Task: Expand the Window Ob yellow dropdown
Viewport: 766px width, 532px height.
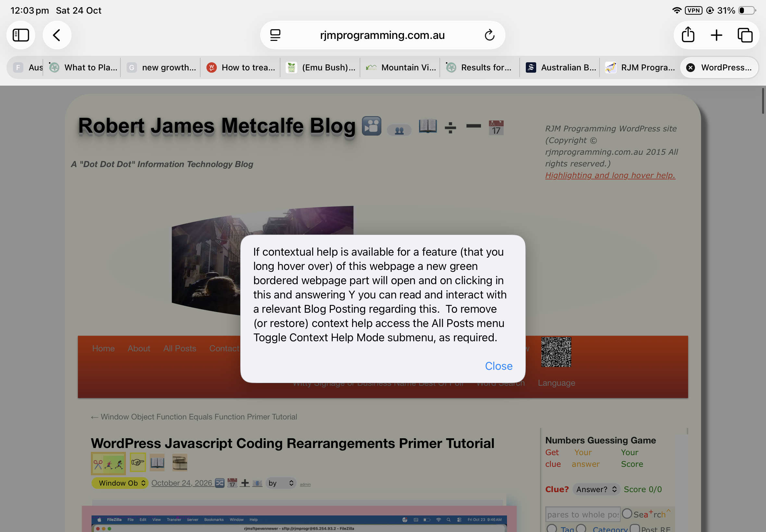Action: pyautogui.click(x=120, y=483)
